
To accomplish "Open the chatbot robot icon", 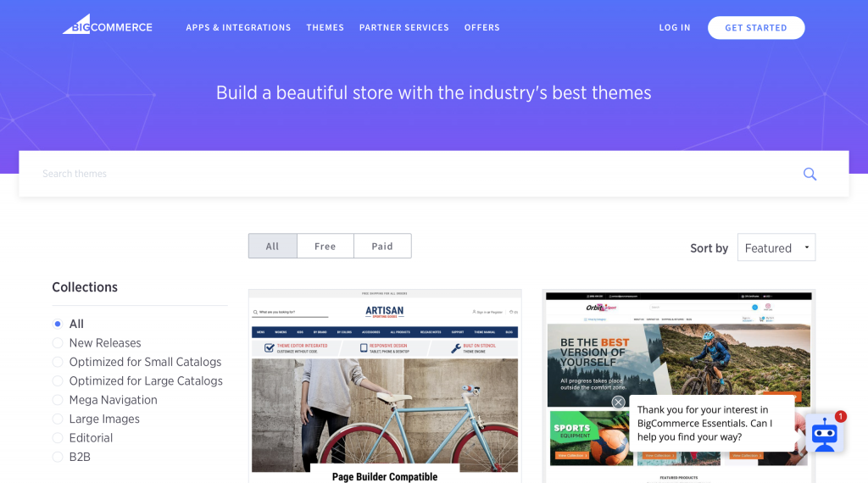I will [824, 434].
